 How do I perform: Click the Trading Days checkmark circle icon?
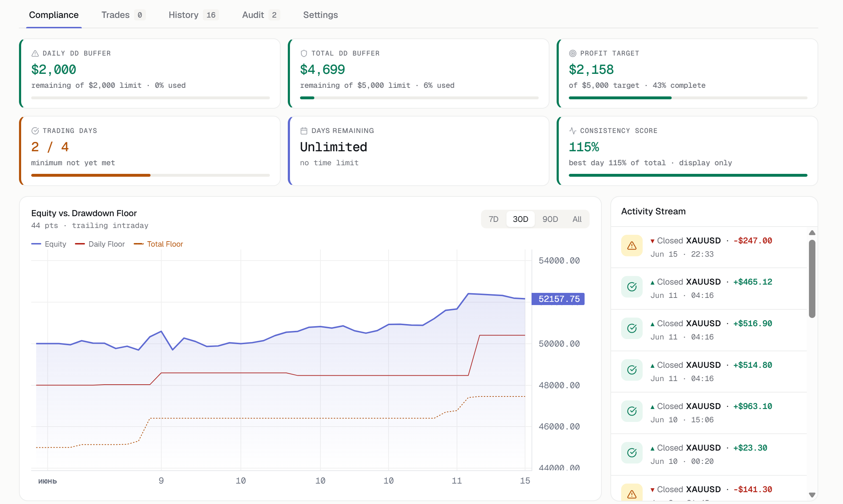[x=35, y=131]
